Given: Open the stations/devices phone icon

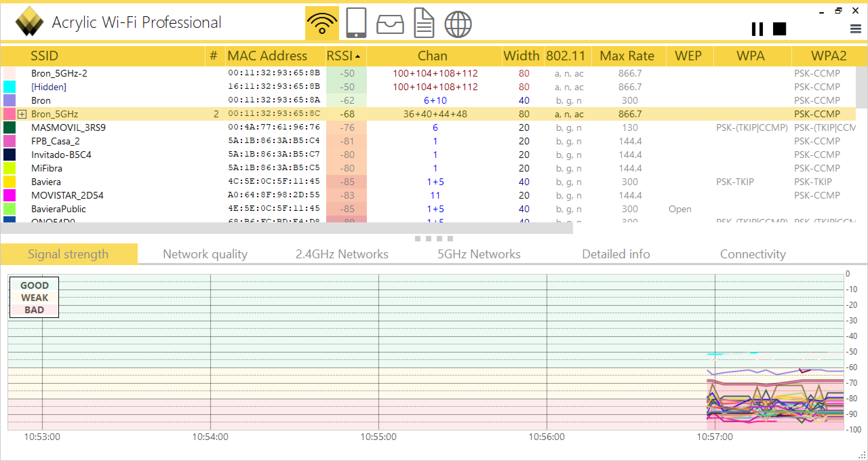Looking at the screenshot, I should (x=356, y=23).
